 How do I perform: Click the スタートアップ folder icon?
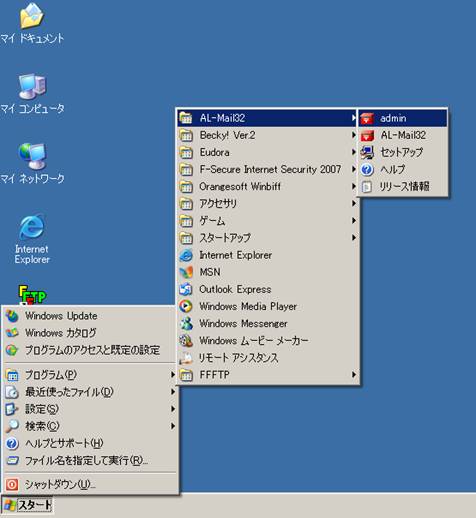pos(186,238)
